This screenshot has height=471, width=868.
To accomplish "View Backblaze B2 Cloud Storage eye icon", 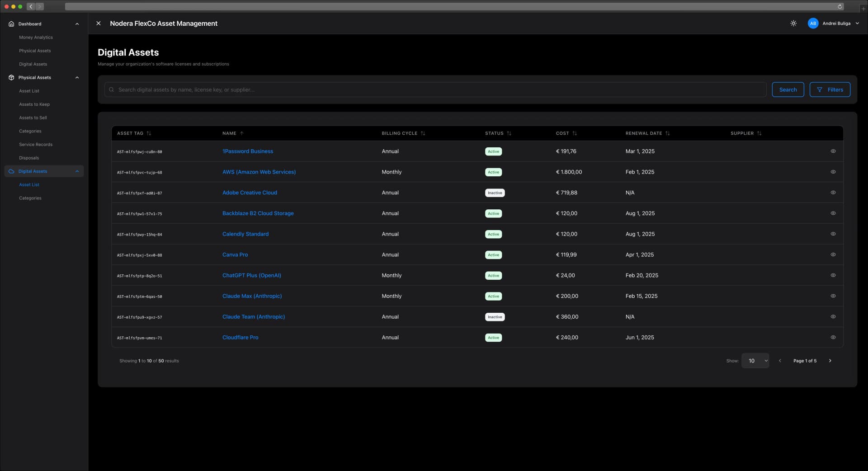I will pos(833,213).
